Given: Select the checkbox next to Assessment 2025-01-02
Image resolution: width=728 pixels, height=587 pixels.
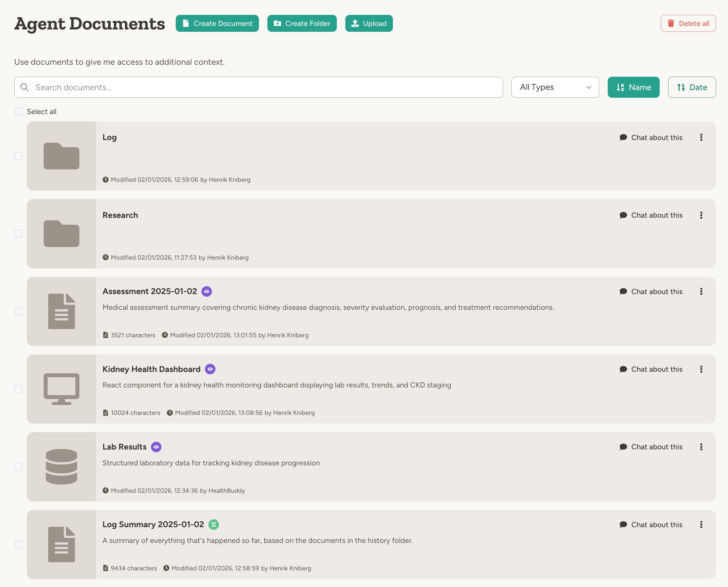Looking at the screenshot, I should (18, 311).
